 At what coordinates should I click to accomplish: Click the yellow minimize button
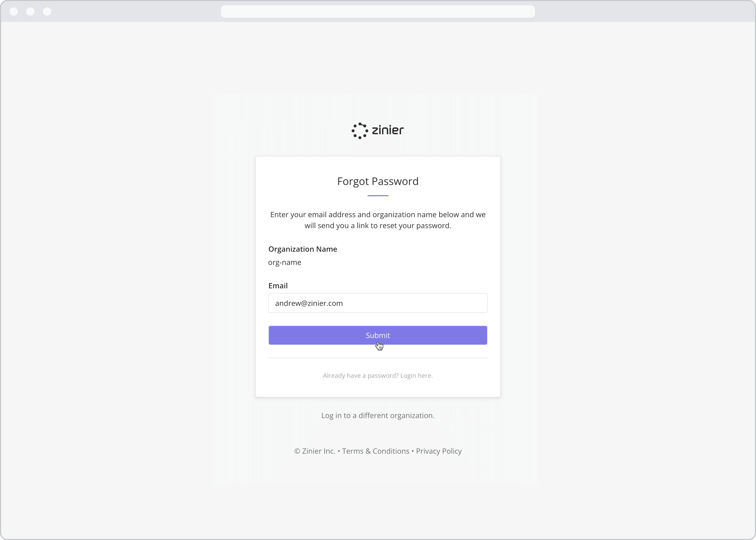[30, 11]
